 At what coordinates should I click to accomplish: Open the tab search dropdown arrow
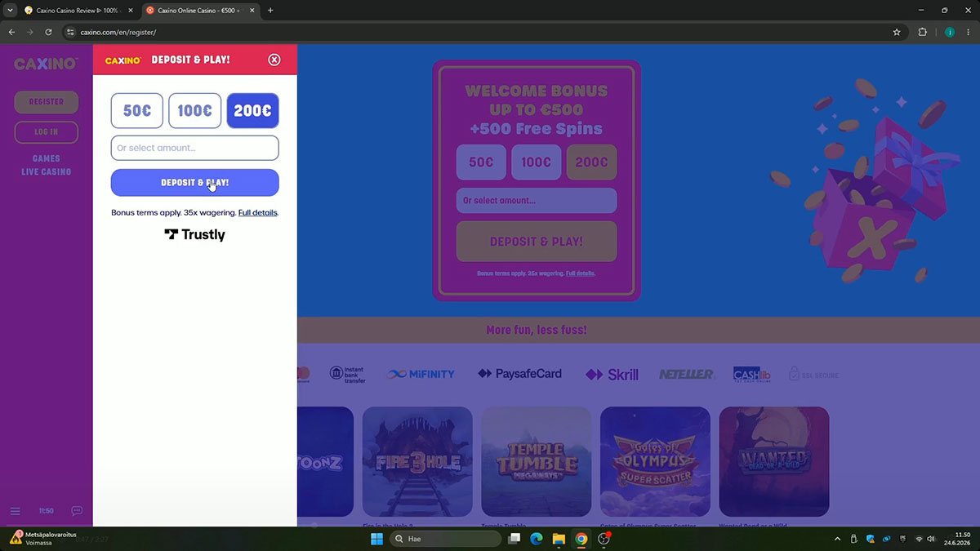pos(10,10)
